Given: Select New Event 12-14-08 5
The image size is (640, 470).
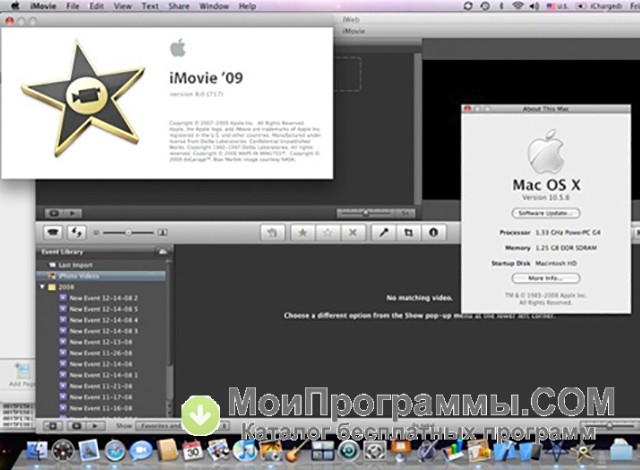Looking at the screenshot, I should pos(102,309).
